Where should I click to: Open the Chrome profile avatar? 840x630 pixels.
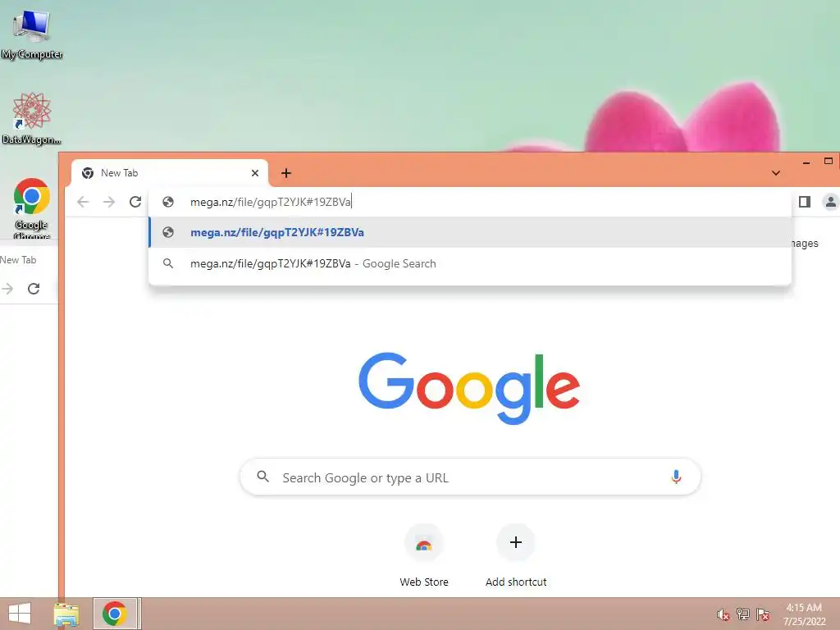coord(830,202)
